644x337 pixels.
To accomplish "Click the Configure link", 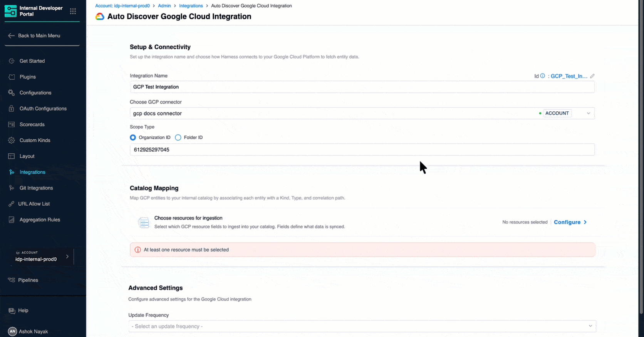I will [567, 222].
